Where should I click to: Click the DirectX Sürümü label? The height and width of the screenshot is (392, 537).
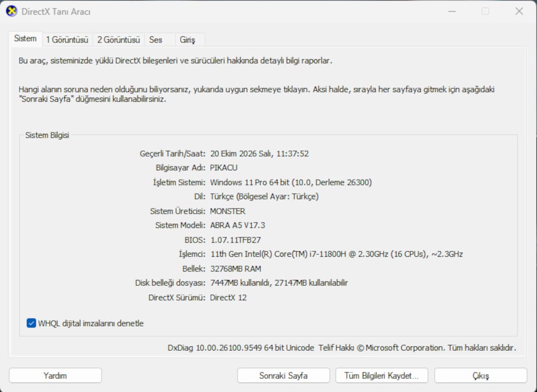177,297
